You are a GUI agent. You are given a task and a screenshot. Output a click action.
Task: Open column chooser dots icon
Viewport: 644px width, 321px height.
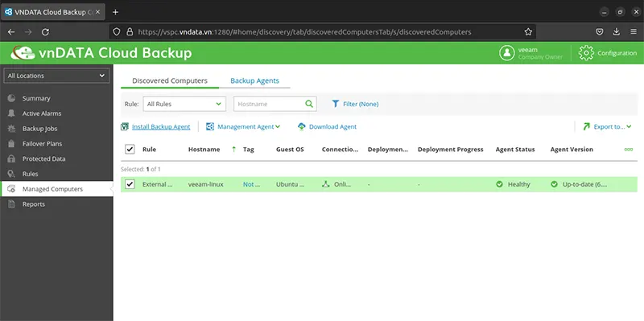(x=629, y=150)
